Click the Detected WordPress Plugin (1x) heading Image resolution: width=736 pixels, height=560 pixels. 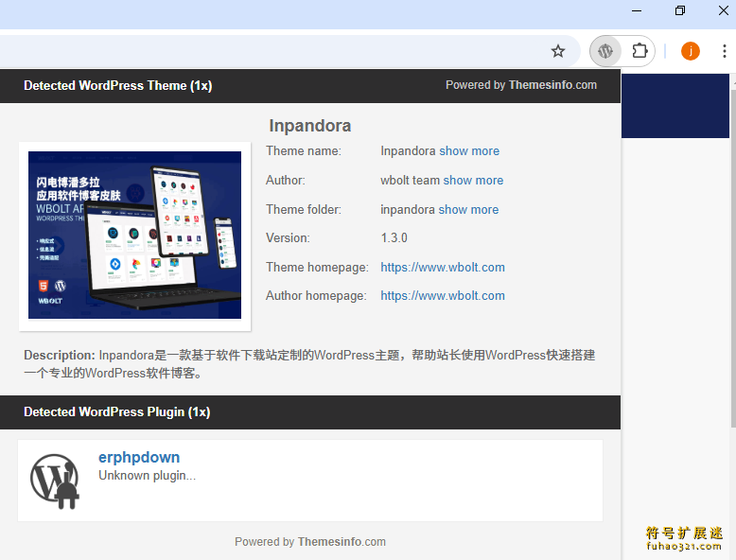117,411
